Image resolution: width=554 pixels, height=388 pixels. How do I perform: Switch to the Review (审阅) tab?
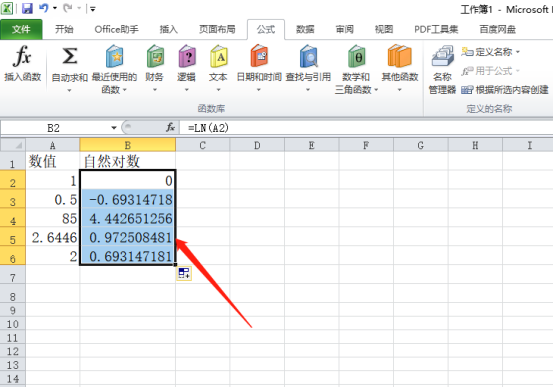[x=345, y=29]
